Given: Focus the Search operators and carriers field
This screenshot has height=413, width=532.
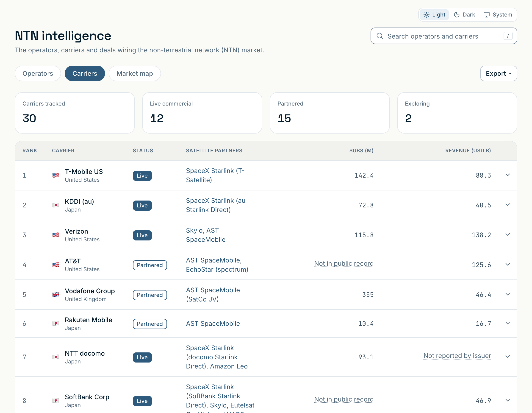Looking at the screenshot, I should 443,36.
